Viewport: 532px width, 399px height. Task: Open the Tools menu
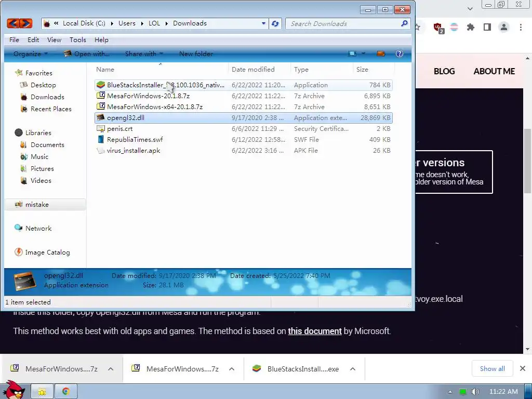point(78,39)
